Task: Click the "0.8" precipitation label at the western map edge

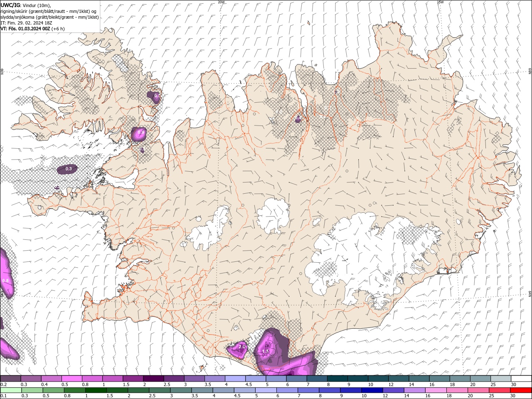Action: (x=5, y=281)
